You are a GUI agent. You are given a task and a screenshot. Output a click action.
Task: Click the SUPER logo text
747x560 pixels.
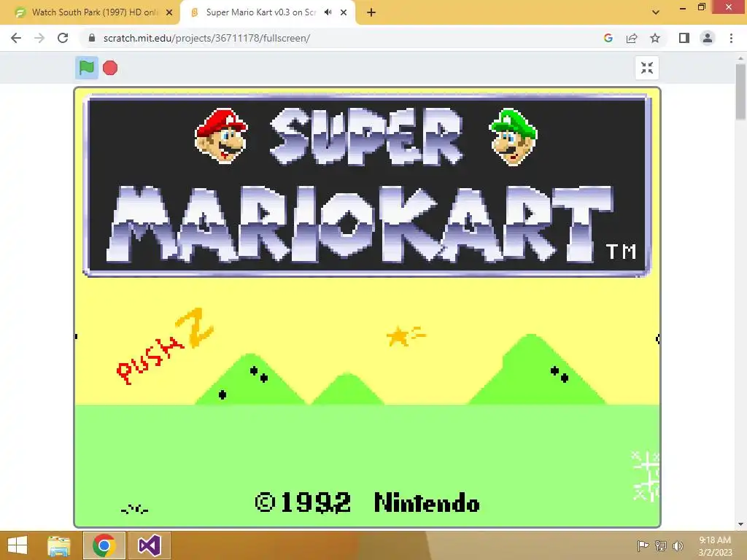[367, 136]
